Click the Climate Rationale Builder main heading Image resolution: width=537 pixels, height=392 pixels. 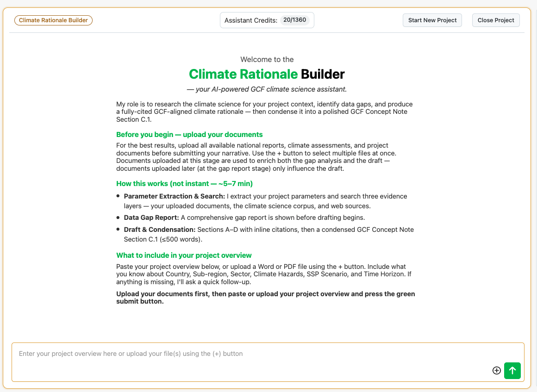point(267,74)
